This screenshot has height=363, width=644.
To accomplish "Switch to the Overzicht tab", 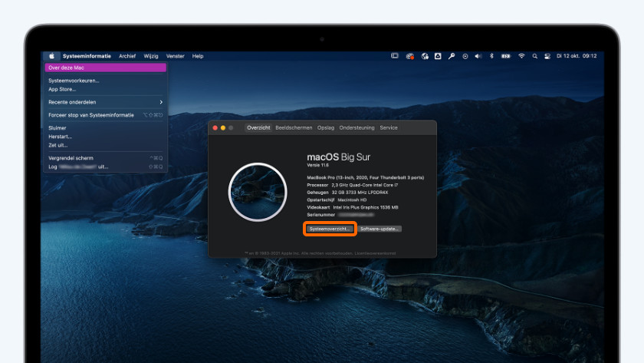I will tap(258, 128).
